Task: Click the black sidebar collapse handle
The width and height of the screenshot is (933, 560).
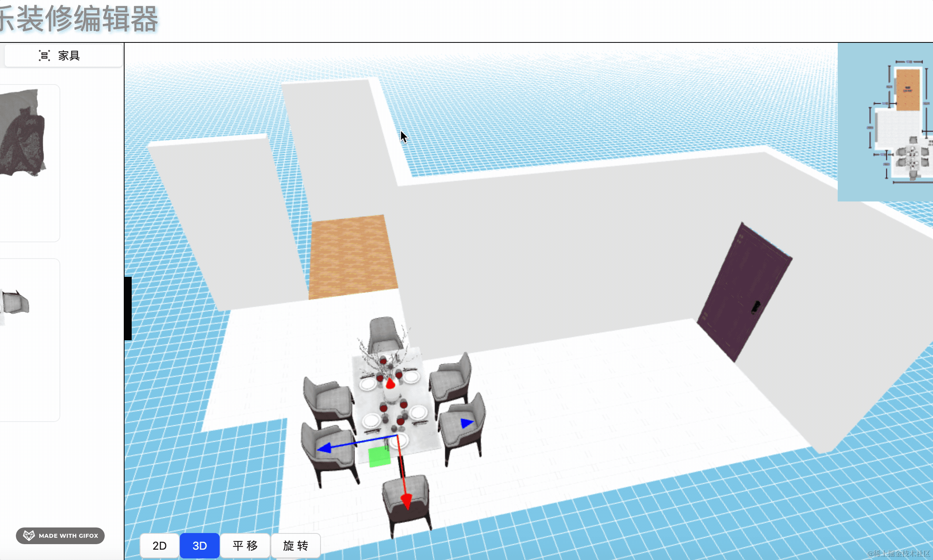Action: [x=128, y=309]
